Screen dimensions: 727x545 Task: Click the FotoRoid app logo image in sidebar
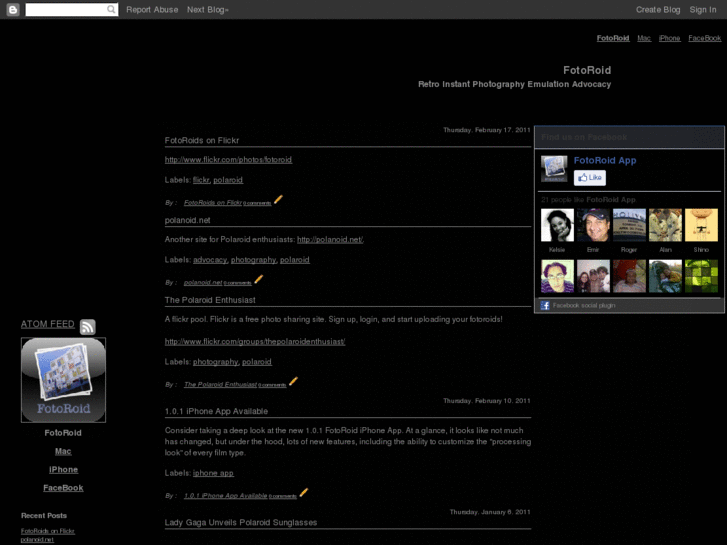pyautogui.click(x=64, y=380)
